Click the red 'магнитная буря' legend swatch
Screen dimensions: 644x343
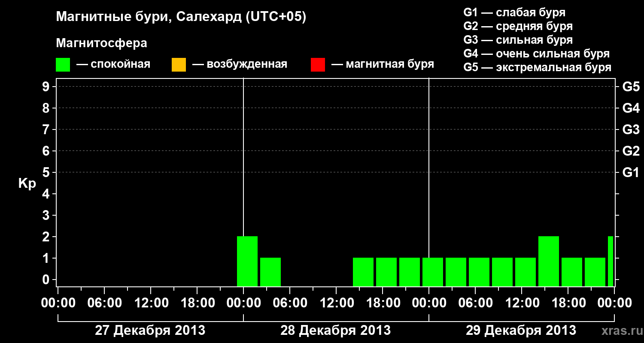pos(318,65)
